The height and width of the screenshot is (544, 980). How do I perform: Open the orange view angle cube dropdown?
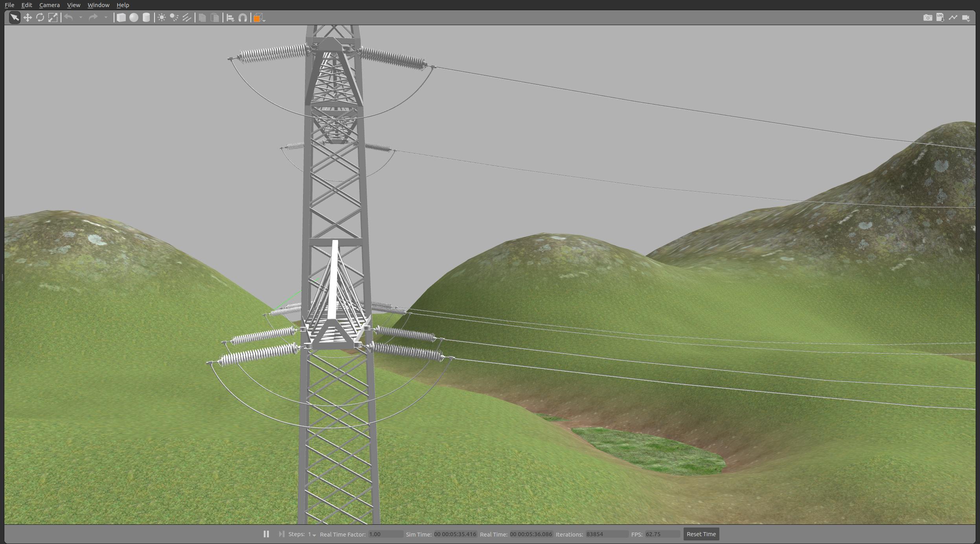tap(259, 18)
